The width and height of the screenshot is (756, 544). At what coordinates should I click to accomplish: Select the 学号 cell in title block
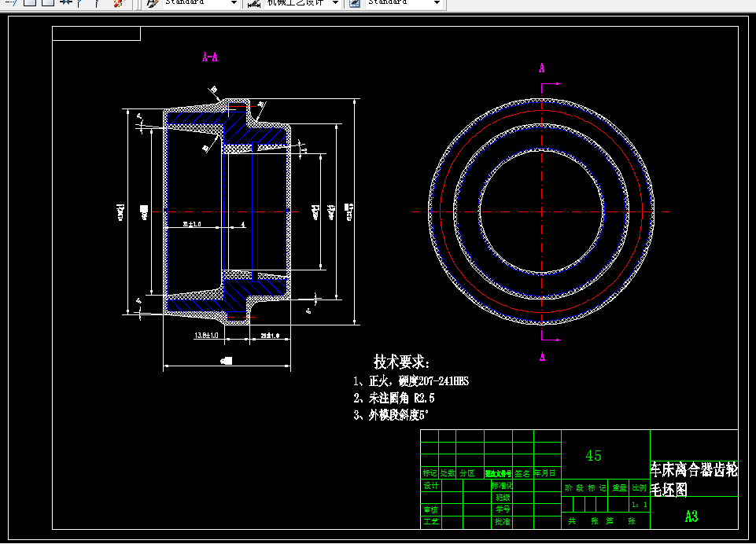point(503,509)
